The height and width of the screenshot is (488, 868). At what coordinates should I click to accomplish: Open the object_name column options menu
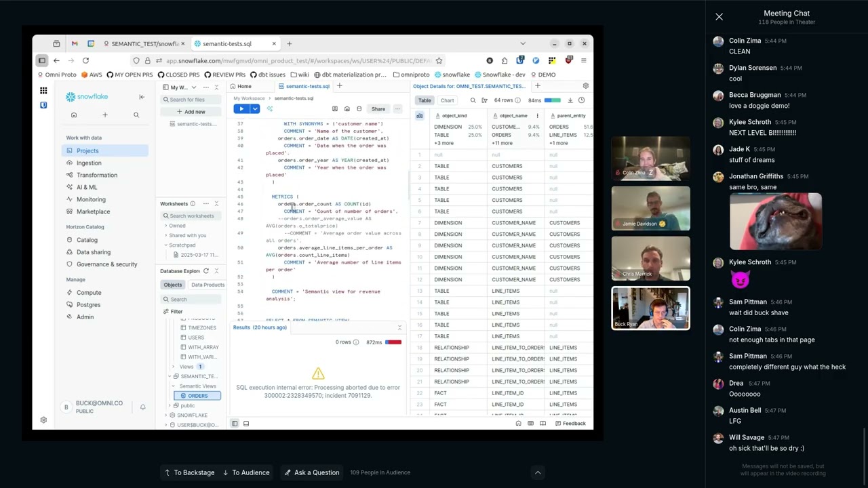(537, 116)
